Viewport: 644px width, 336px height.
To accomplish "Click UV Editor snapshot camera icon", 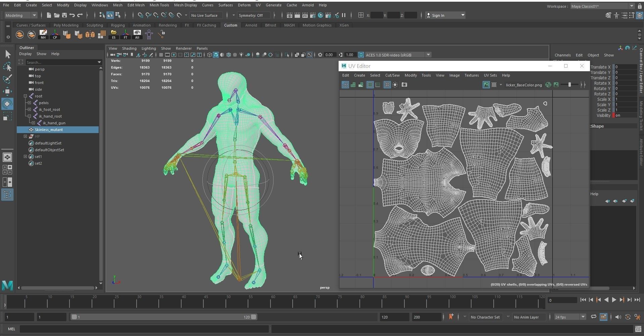I will coord(404,85).
